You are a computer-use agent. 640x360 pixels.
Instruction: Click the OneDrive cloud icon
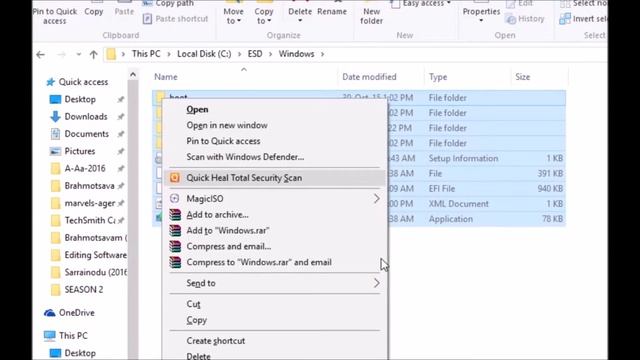click(x=49, y=313)
